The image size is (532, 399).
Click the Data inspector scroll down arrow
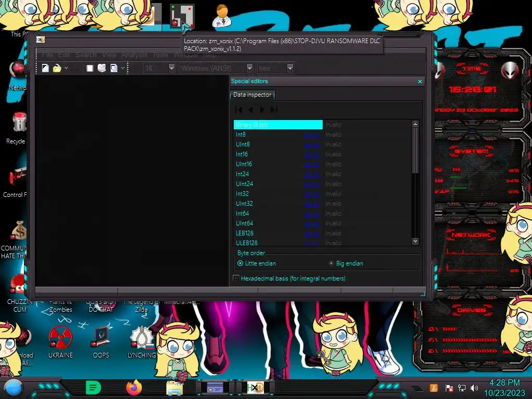415,241
